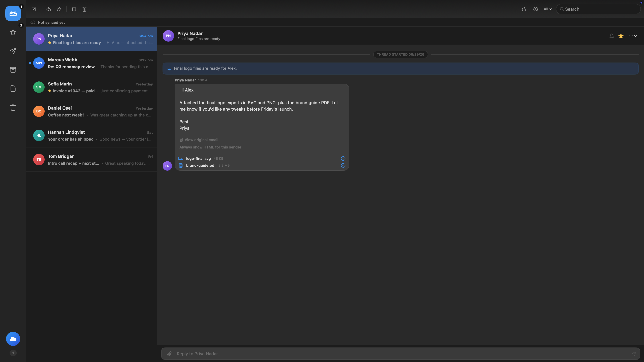
Task: Click the DO avatar for Daniel Osei
Action: (39, 111)
